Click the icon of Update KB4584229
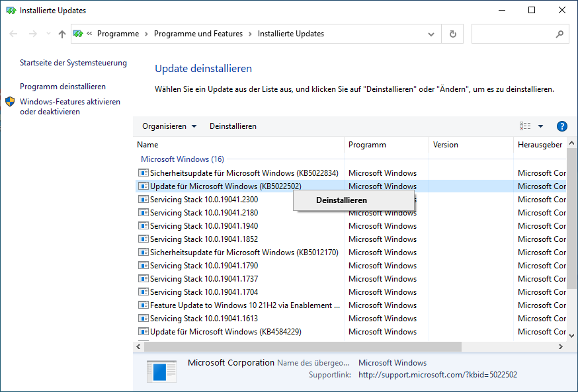 (143, 332)
